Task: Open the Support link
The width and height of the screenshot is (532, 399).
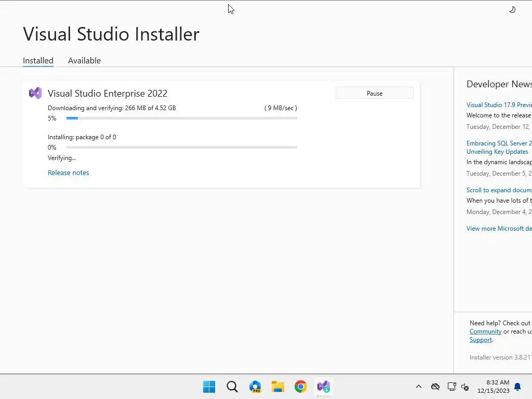Action: coord(481,340)
